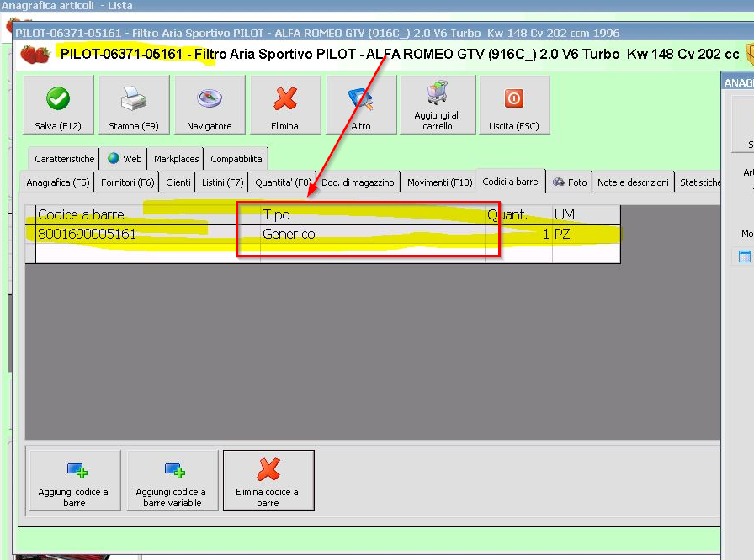
Task: Click Aggiungi codice a barre button
Action: click(x=75, y=480)
